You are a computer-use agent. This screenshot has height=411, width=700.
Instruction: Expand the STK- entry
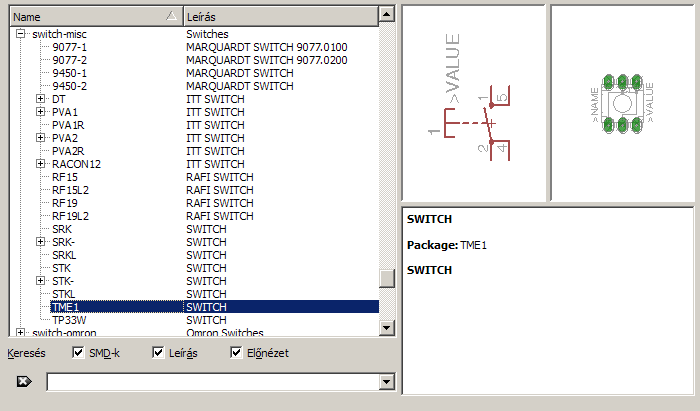tap(41, 281)
